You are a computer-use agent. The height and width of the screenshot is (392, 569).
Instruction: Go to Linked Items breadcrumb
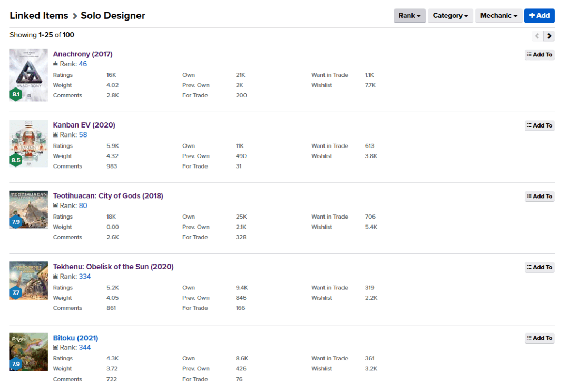click(x=39, y=16)
